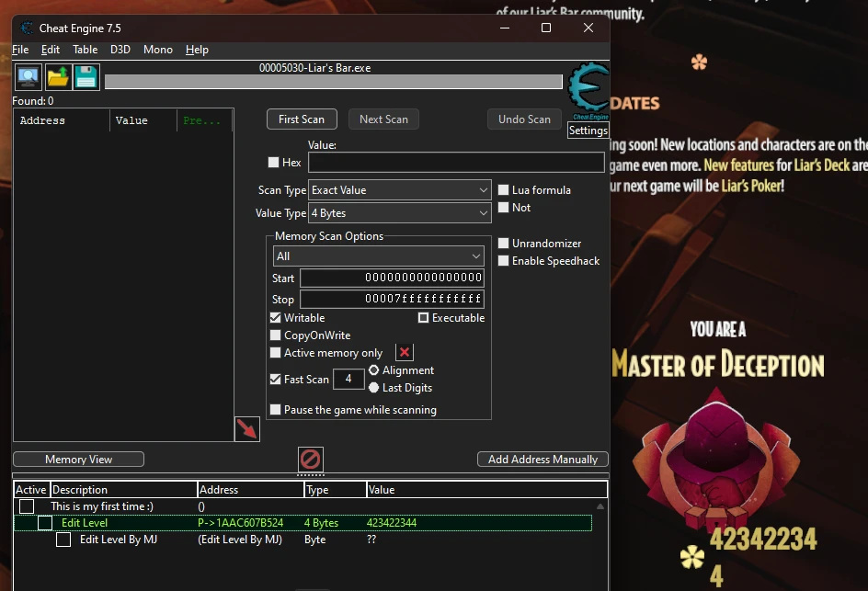Click the open folder icon to load a table

[x=56, y=76]
